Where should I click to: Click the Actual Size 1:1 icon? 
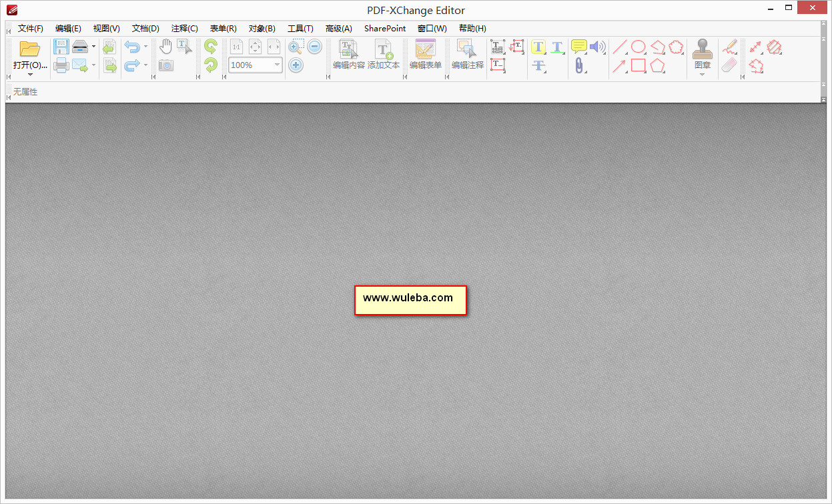tap(236, 47)
